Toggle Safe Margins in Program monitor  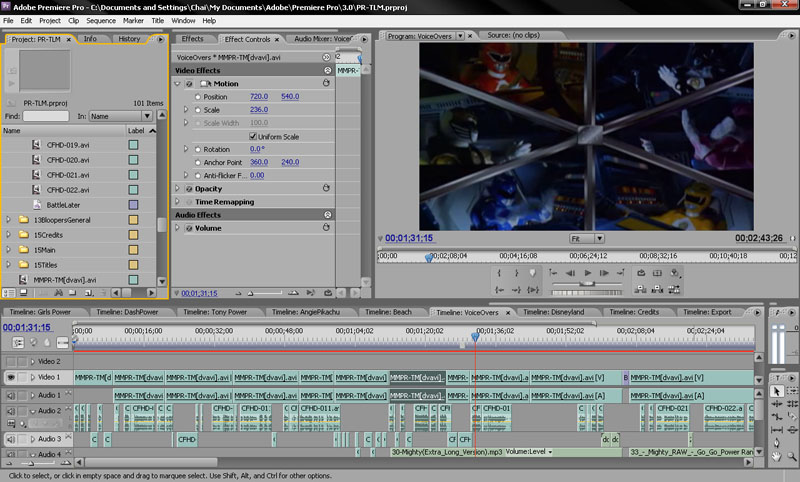(658, 273)
